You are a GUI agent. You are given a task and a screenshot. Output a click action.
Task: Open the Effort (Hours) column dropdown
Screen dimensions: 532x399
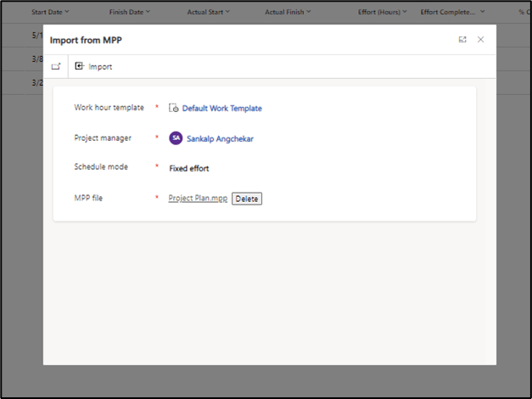tap(405, 13)
